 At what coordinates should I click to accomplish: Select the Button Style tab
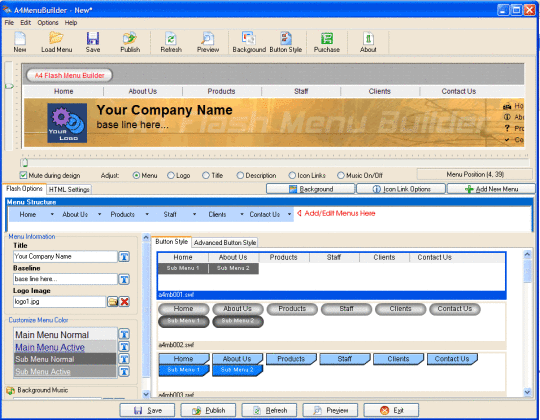[172, 242]
